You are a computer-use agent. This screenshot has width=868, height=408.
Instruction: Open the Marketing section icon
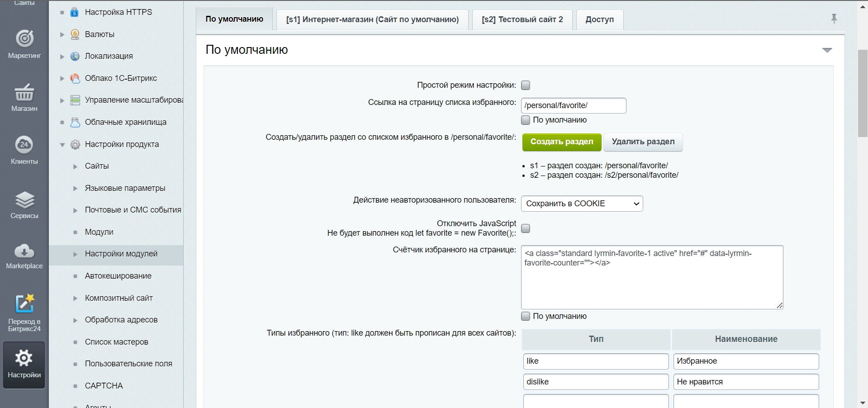pyautogui.click(x=24, y=39)
